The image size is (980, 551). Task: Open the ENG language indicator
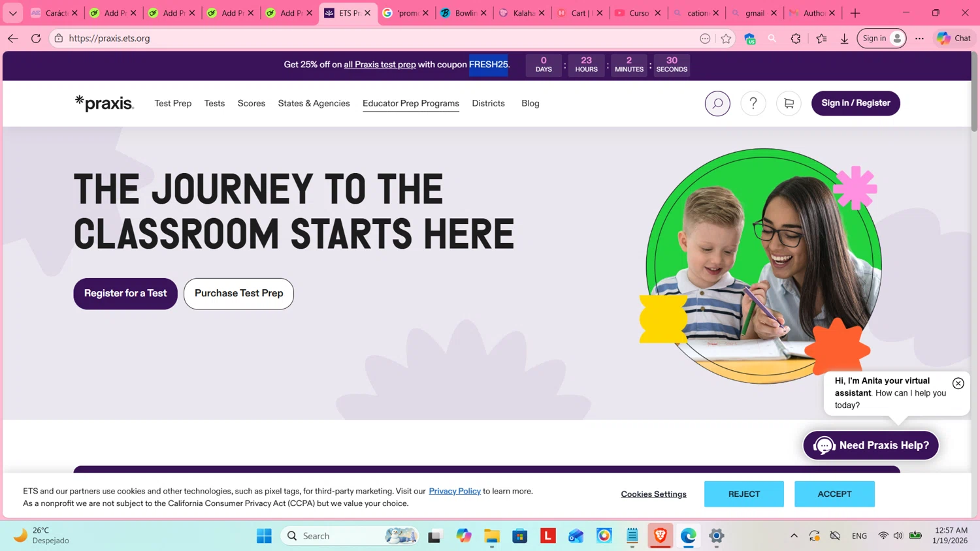(x=859, y=536)
